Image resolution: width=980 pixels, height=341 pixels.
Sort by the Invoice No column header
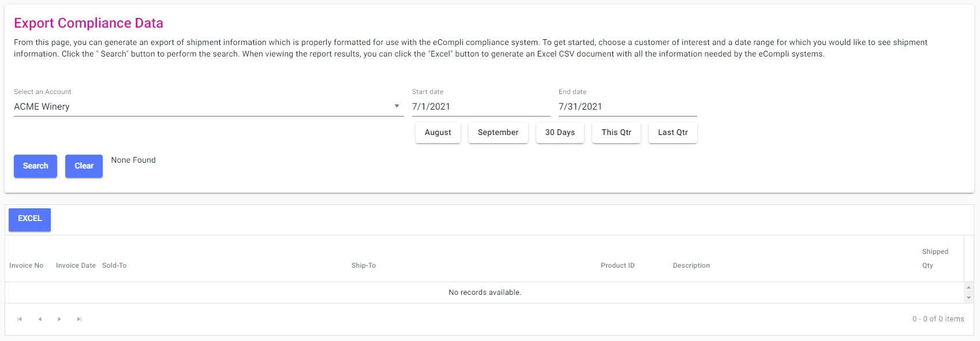[27, 265]
